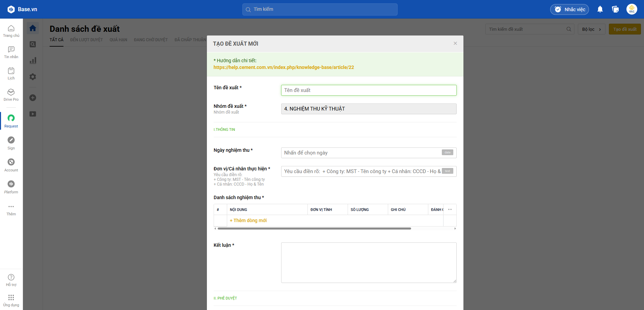Open the Ngày nghiệm thu date picker

369,153
